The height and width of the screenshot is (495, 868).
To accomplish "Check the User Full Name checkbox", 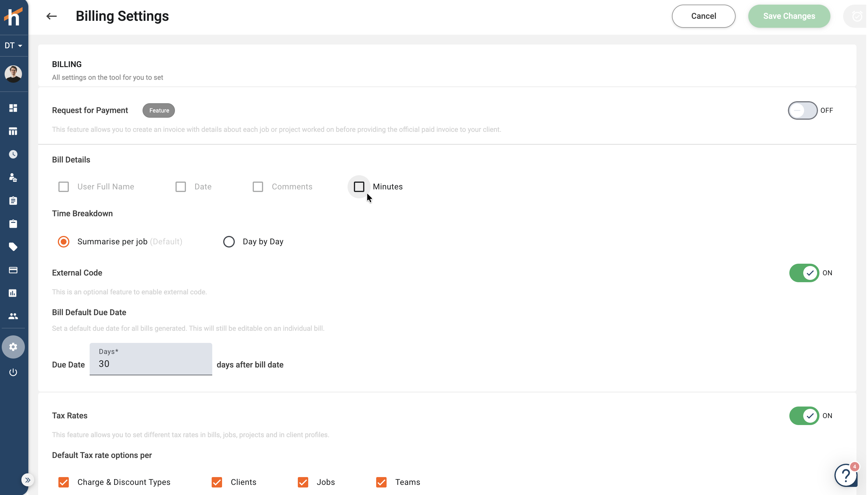I will pos(64,187).
